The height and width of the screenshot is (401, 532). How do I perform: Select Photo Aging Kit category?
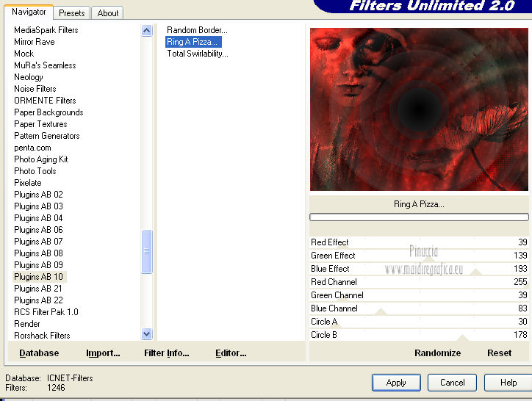click(40, 159)
